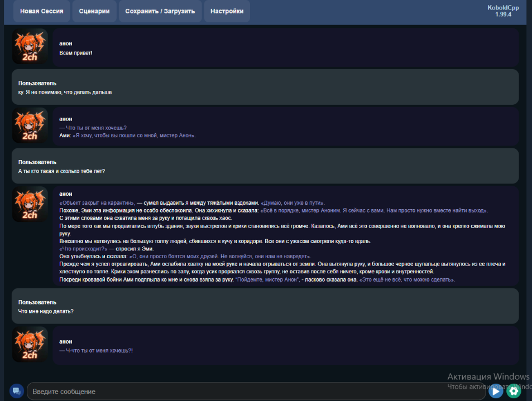Click text А ты кто такая и сколько тебе лет?
This screenshot has width=532, height=401.
[x=61, y=171]
